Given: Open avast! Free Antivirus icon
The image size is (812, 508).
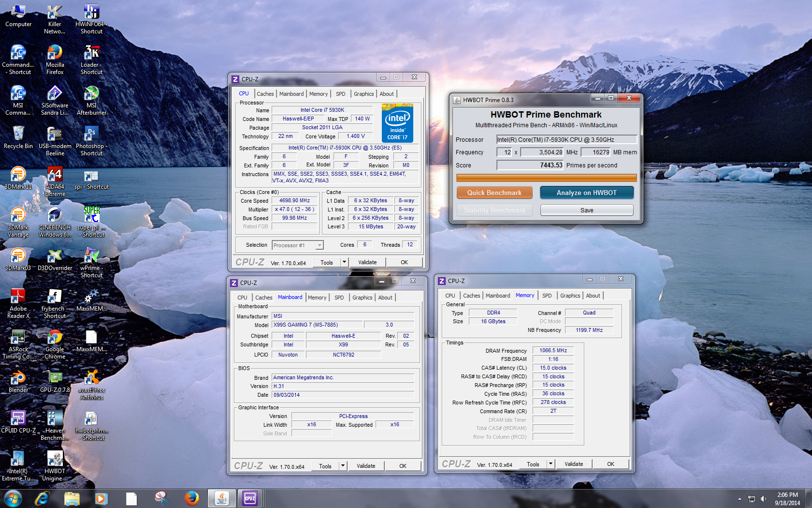Looking at the screenshot, I should 91,385.
